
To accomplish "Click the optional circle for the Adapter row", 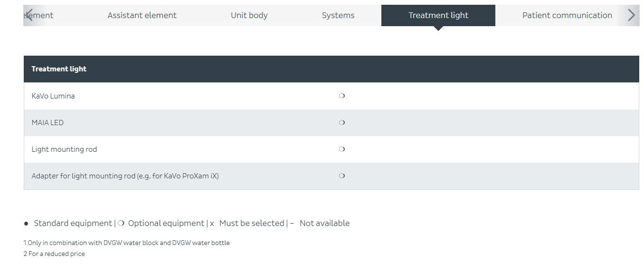I will pos(342,176).
